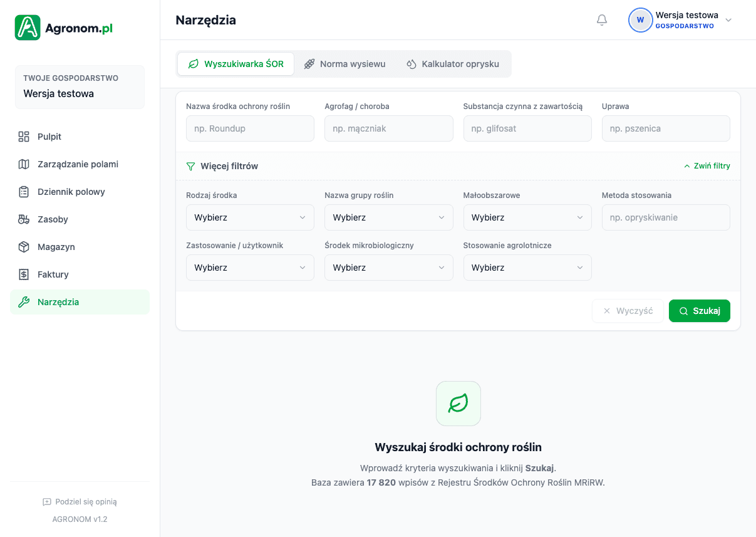756x537 pixels.
Task: Click the Agronom.pl logo icon
Action: pyautogui.click(x=28, y=28)
